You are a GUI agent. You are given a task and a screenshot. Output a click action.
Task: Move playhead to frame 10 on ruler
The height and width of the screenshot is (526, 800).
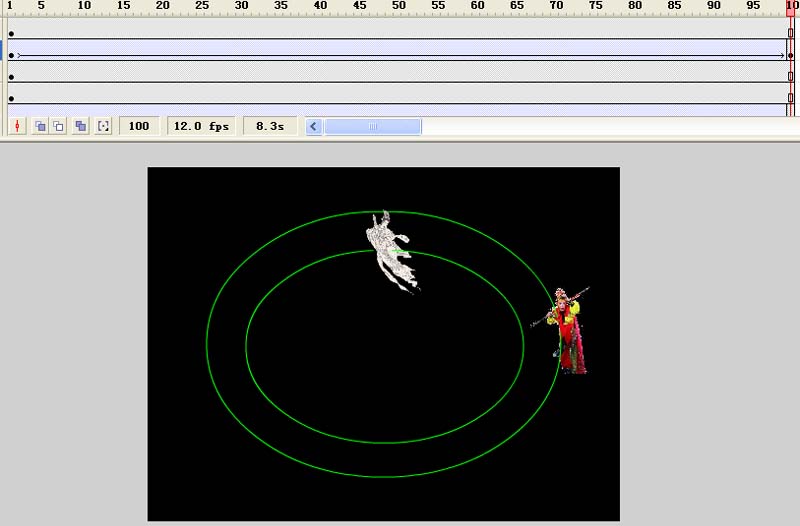click(84, 6)
